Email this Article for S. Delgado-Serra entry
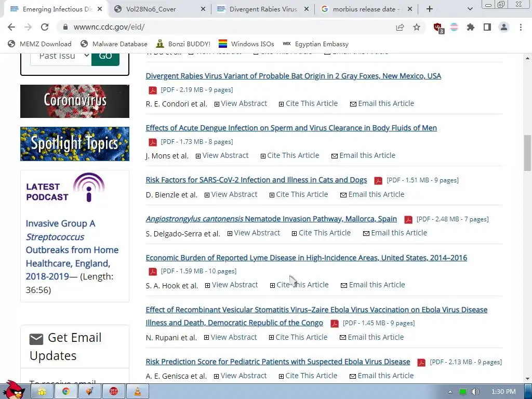Screen dimensions: 532x399 click(395, 233)
